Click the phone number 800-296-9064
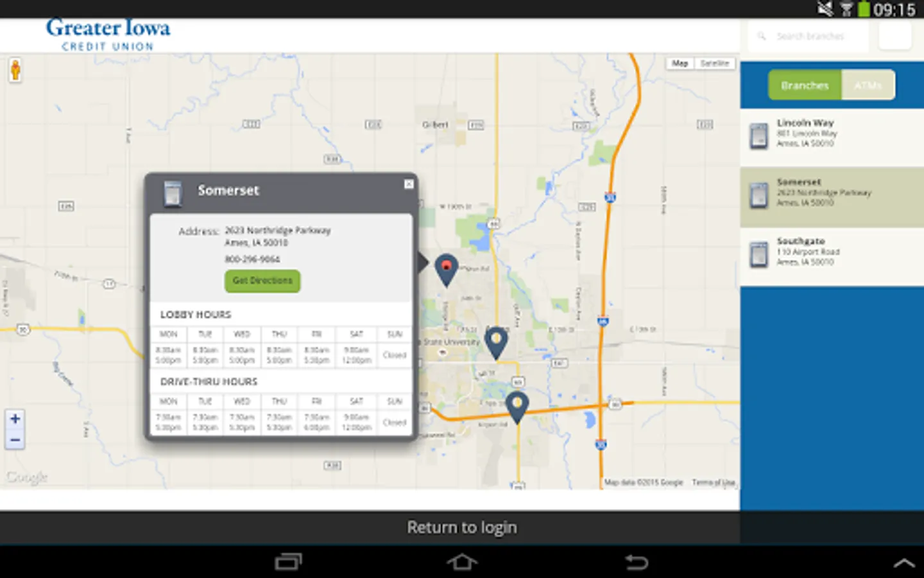924x578 pixels. click(252, 259)
